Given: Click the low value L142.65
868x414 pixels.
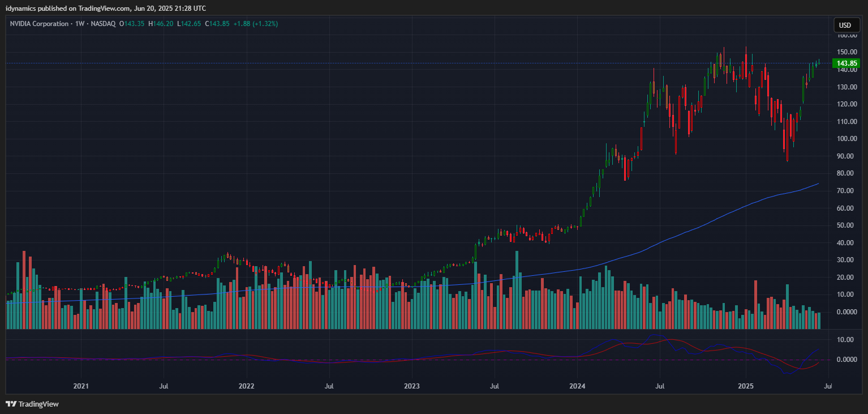Looking at the screenshot, I should pyautogui.click(x=189, y=24).
